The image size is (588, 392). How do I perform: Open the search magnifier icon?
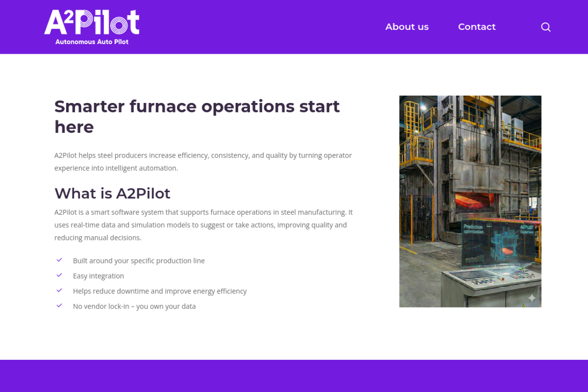(546, 27)
